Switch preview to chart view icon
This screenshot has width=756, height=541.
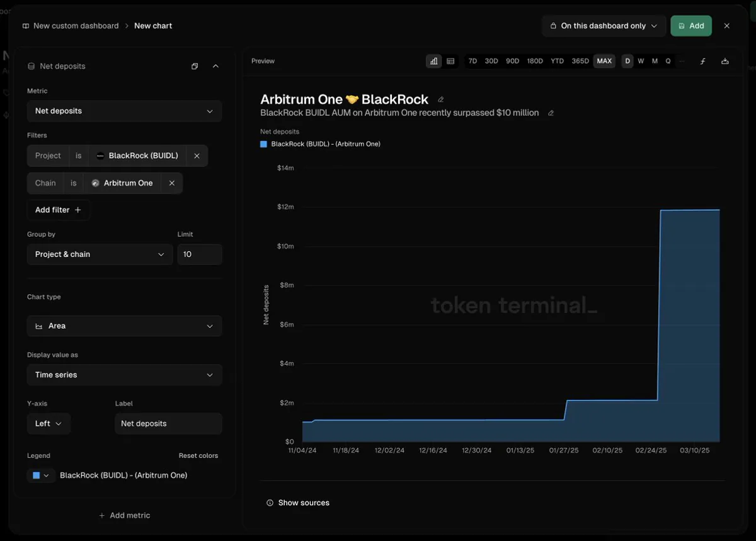tap(433, 61)
